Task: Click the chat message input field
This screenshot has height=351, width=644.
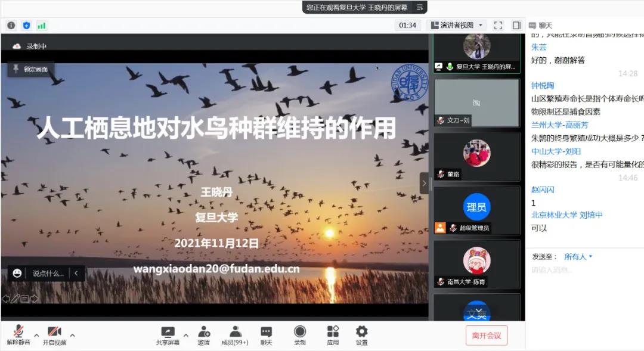Action: click(x=584, y=270)
